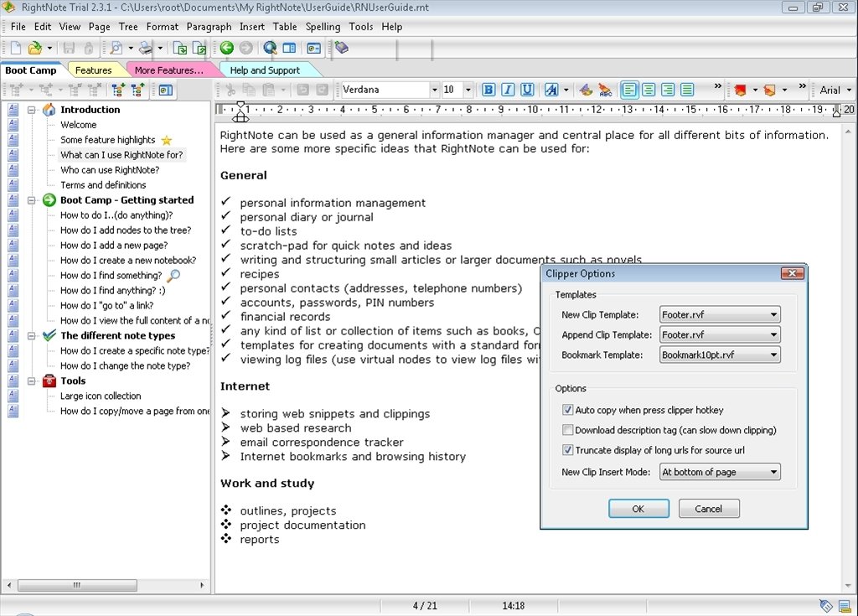Image resolution: width=858 pixels, height=616 pixels.
Task: Click Cancel in Clipper Options
Action: coord(709,509)
